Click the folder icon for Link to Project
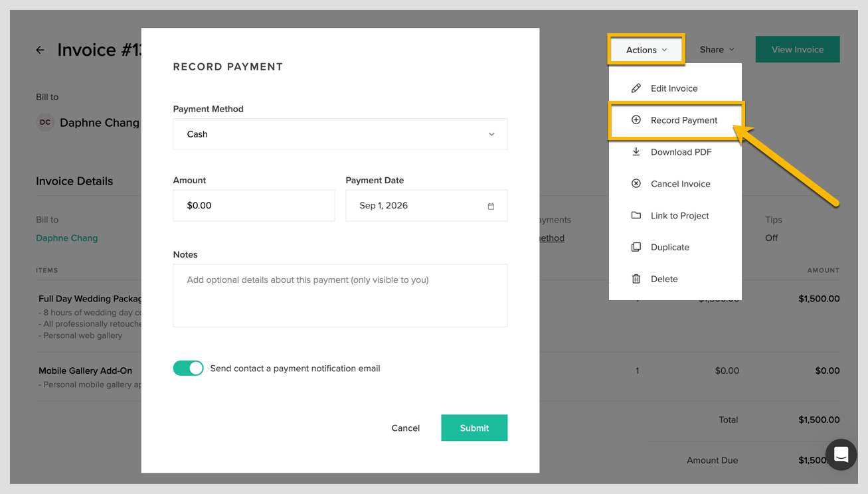 [x=636, y=216]
